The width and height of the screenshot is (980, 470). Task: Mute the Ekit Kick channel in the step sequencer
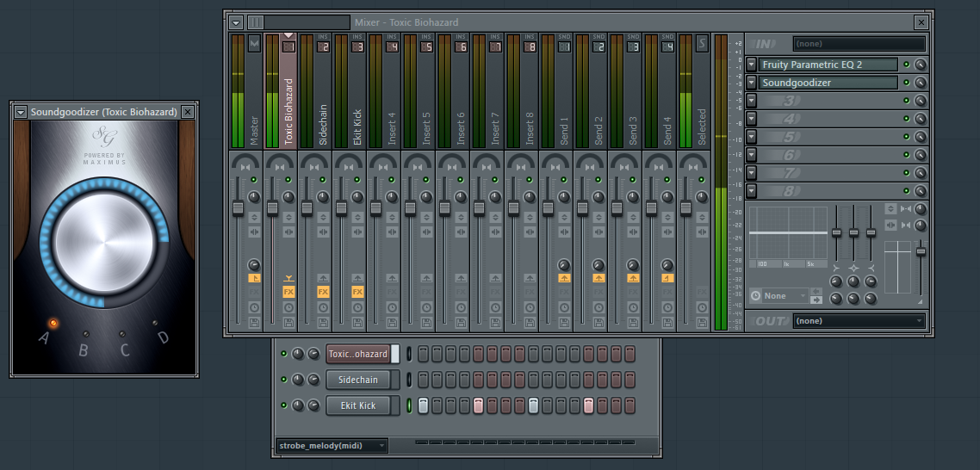pos(283,405)
